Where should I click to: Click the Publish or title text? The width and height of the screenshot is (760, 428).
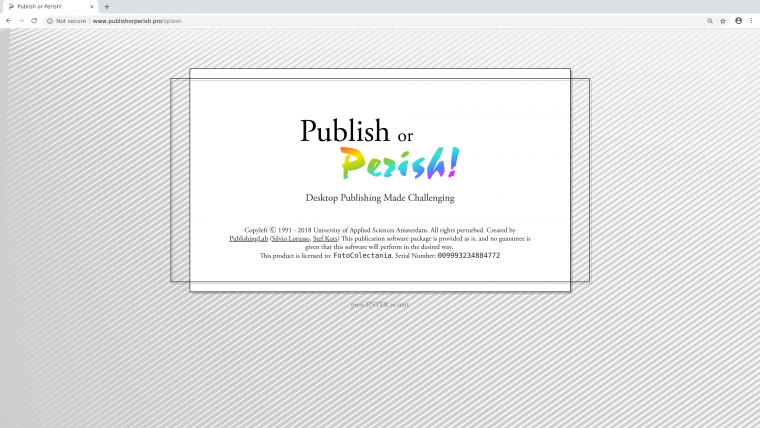pos(356,131)
